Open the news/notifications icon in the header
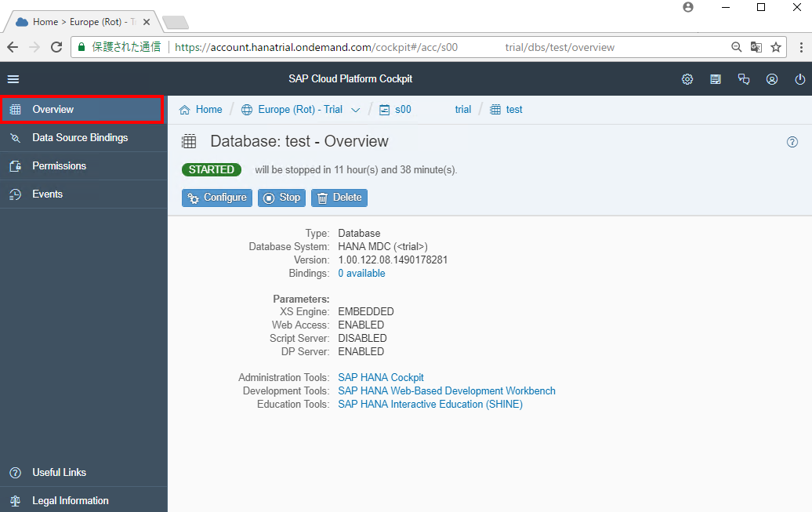Viewport: 812px width, 512px height. point(715,79)
